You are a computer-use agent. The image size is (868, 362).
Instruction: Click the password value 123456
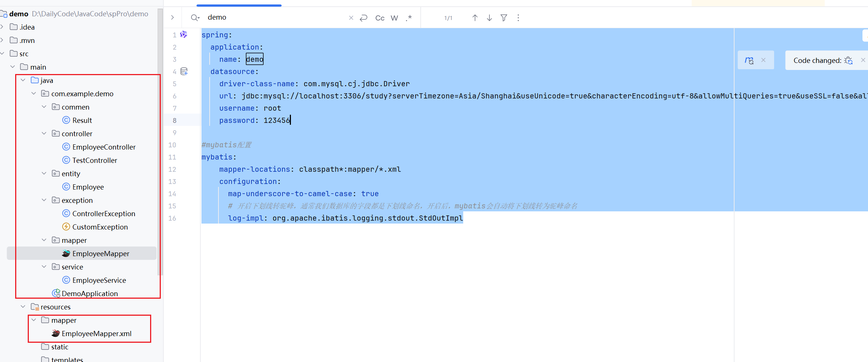pos(277,120)
